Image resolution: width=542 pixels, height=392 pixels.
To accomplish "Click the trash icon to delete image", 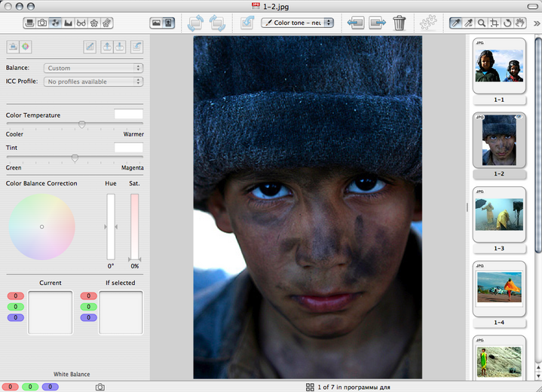I will point(400,23).
